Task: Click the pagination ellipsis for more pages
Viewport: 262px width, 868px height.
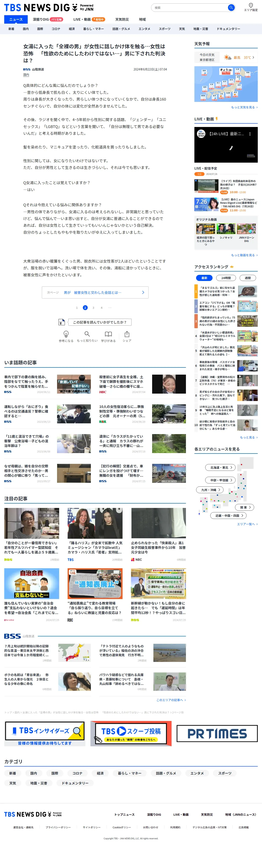Action: (x=110, y=308)
